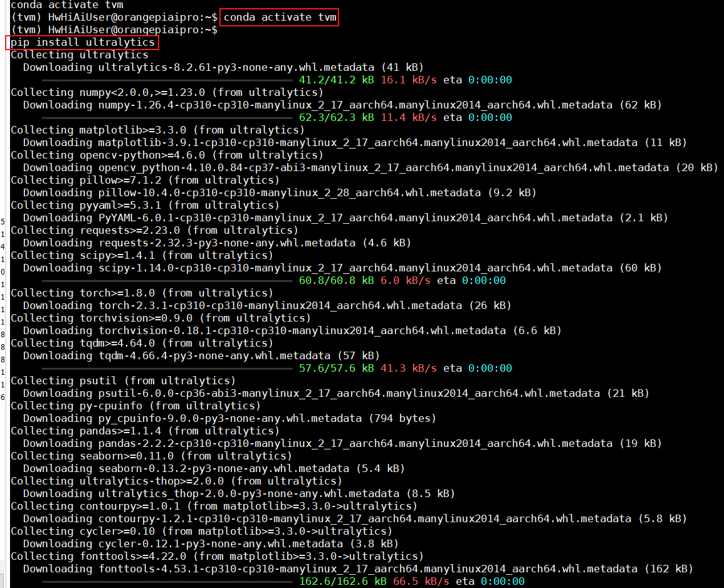The width and height of the screenshot is (724, 588).
Task: Click the seaborn-0.13.2 download line
Action: tap(214, 468)
